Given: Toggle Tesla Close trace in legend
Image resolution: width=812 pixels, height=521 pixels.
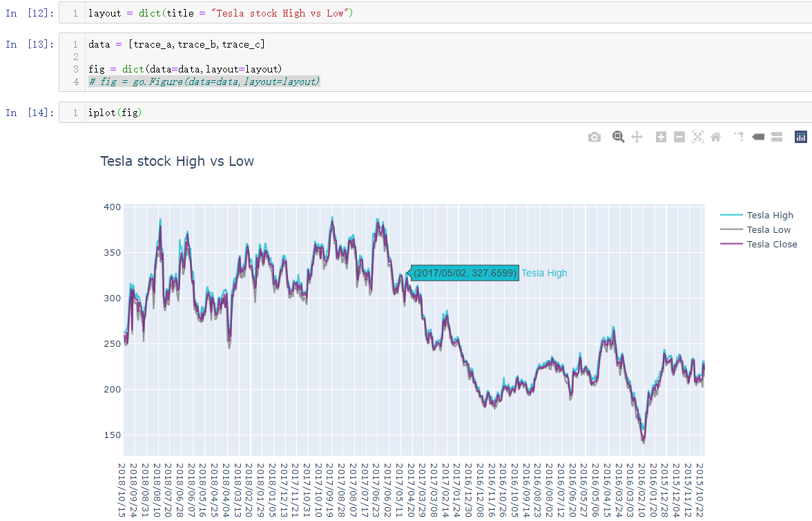Looking at the screenshot, I should click(759, 244).
